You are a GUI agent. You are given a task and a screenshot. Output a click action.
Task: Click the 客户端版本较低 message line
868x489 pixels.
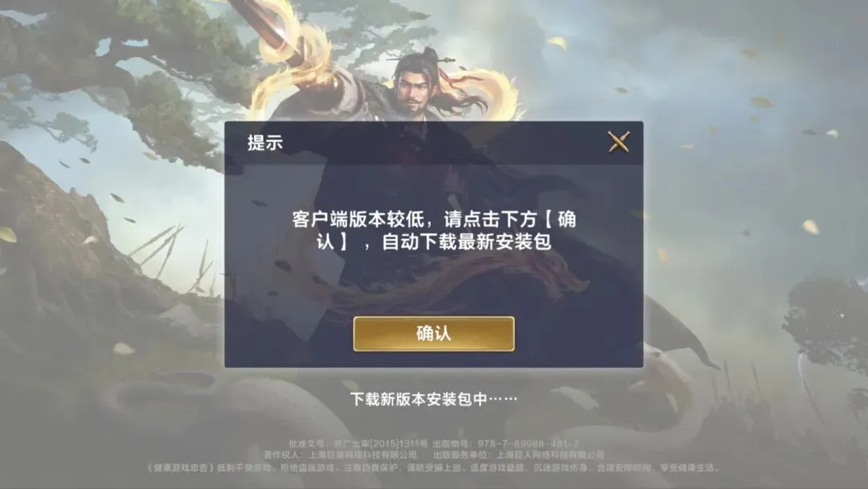coord(434,220)
